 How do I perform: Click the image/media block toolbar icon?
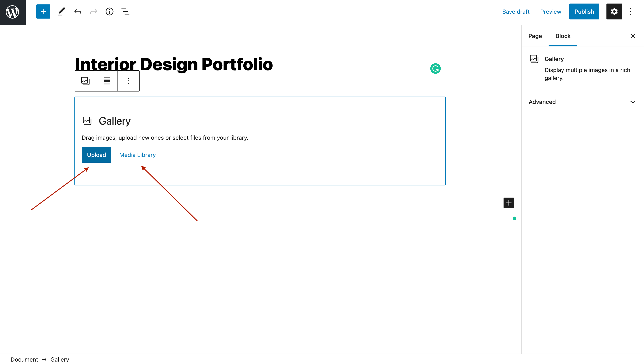point(85,81)
